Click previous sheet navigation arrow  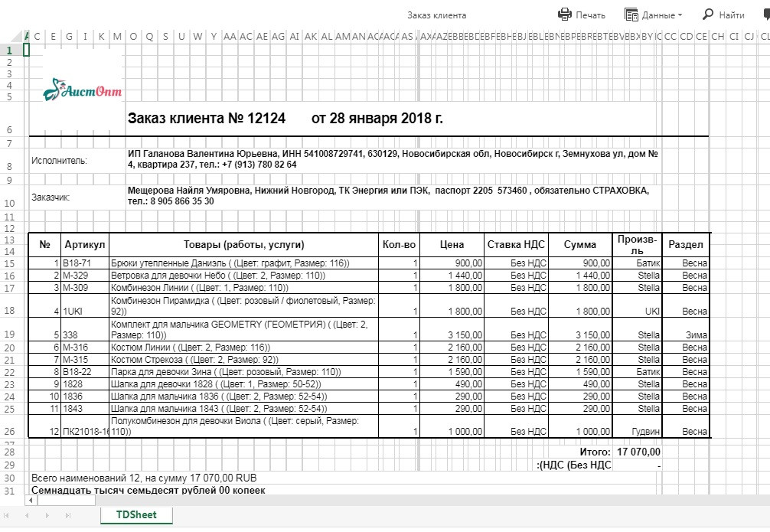point(27,515)
